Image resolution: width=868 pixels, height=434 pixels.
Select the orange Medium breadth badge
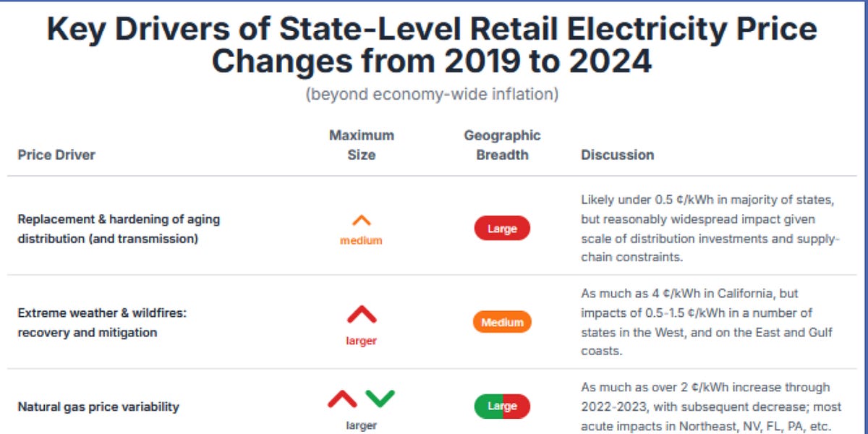pos(502,322)
